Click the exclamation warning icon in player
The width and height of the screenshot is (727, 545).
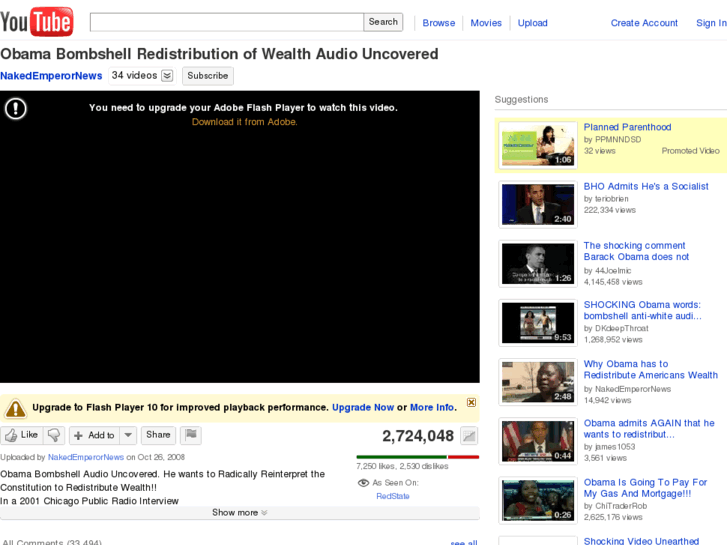tap(16, 109)
